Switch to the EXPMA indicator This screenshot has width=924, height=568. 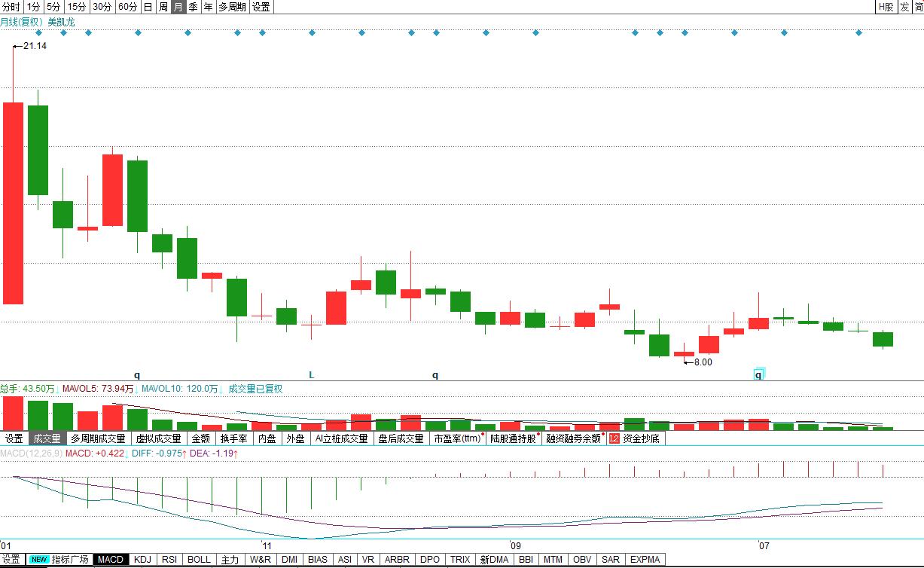pyautogui.click(x=645, y=560)
